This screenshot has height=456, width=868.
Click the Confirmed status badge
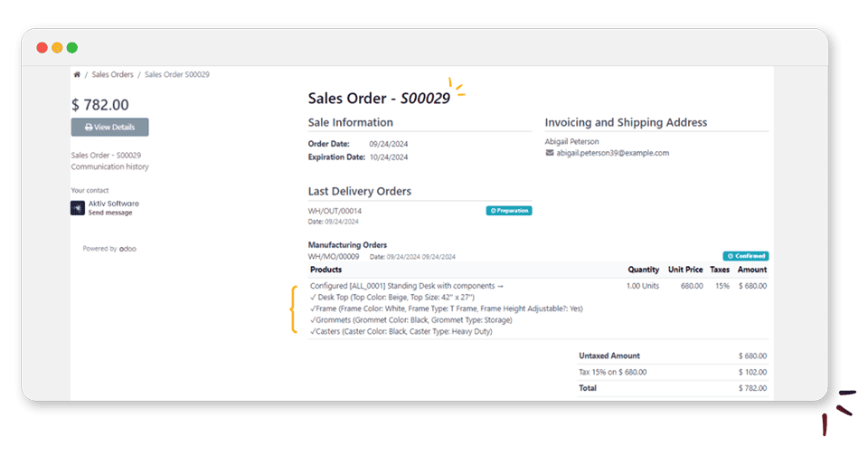coord(746,256)
